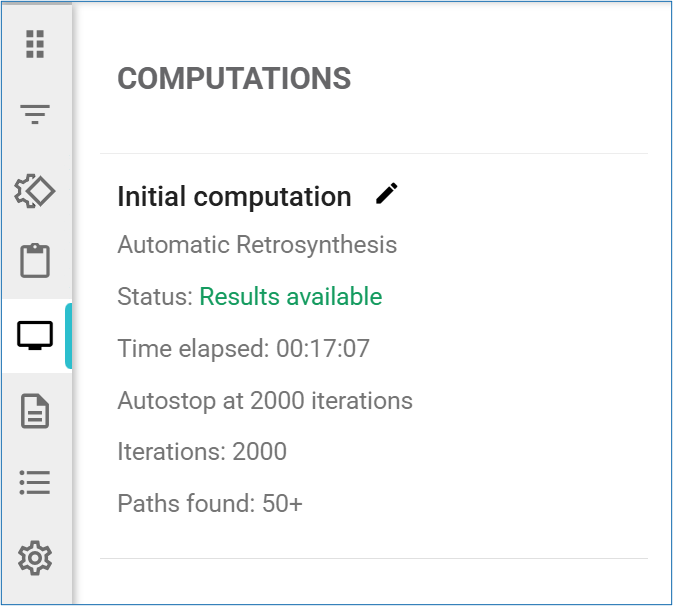The image size is (673, 606).
Task: Click the Paths found: 50+ line
Action: tap(210, 504)
